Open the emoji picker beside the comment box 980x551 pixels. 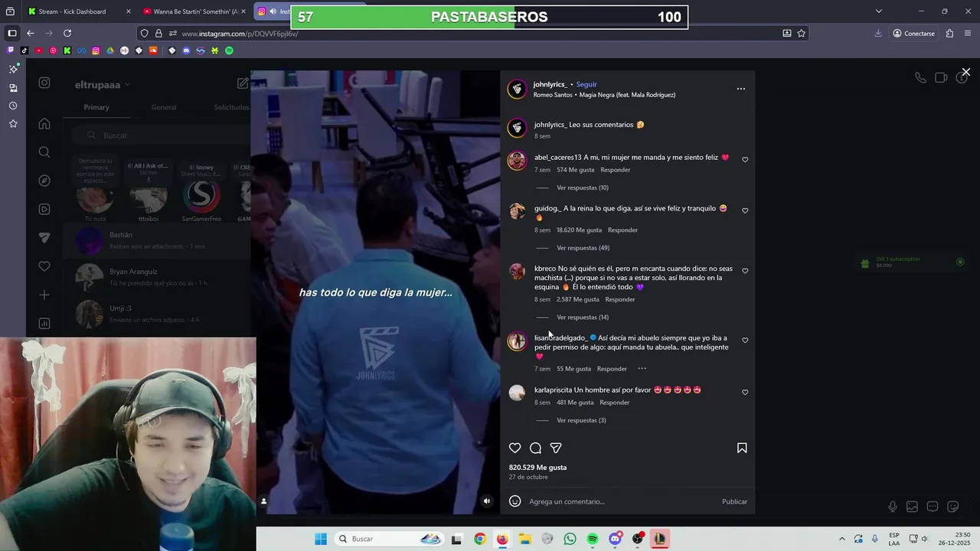[515, 501]
